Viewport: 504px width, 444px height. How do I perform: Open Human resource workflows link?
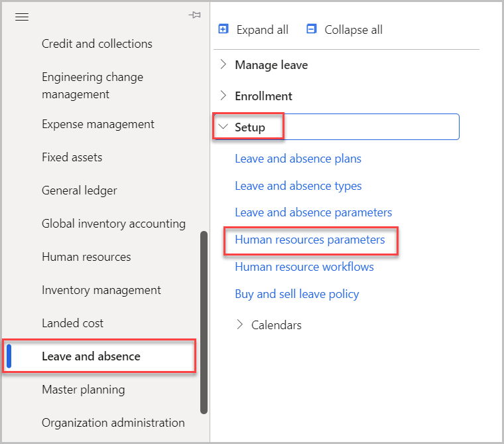click(x=304, y=267)
